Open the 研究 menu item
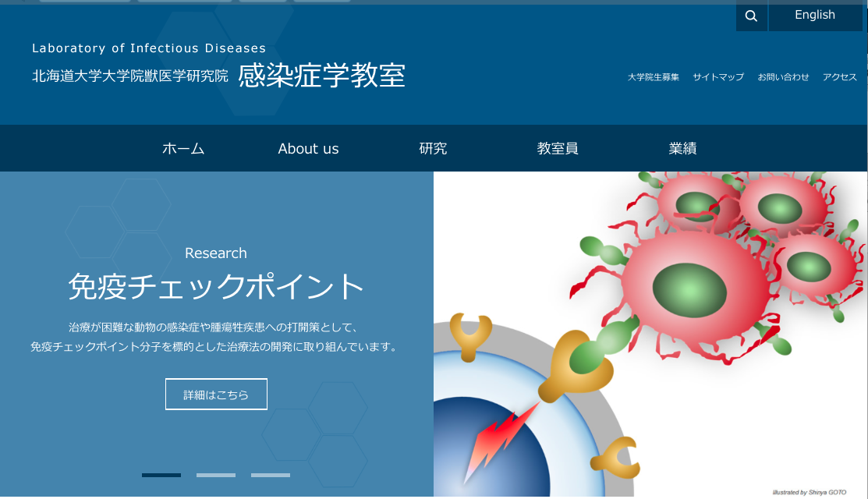This screenshot has width=868, height=499. point(433,148)
